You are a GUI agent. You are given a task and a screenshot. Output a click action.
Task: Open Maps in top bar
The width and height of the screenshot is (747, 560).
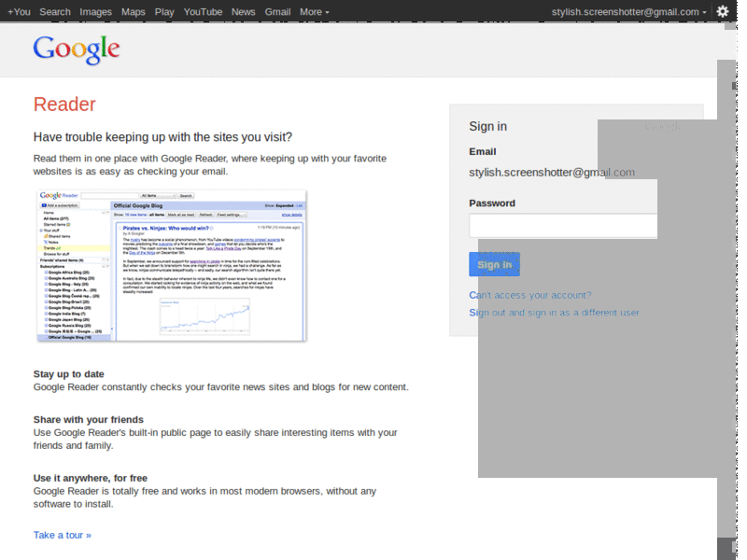tap(133, 12)
